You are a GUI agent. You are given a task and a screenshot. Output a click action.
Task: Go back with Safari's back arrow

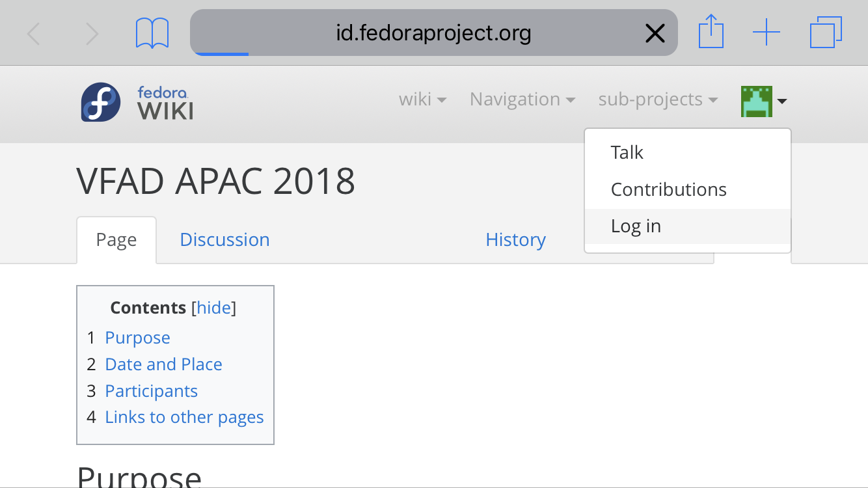[34, 33]
